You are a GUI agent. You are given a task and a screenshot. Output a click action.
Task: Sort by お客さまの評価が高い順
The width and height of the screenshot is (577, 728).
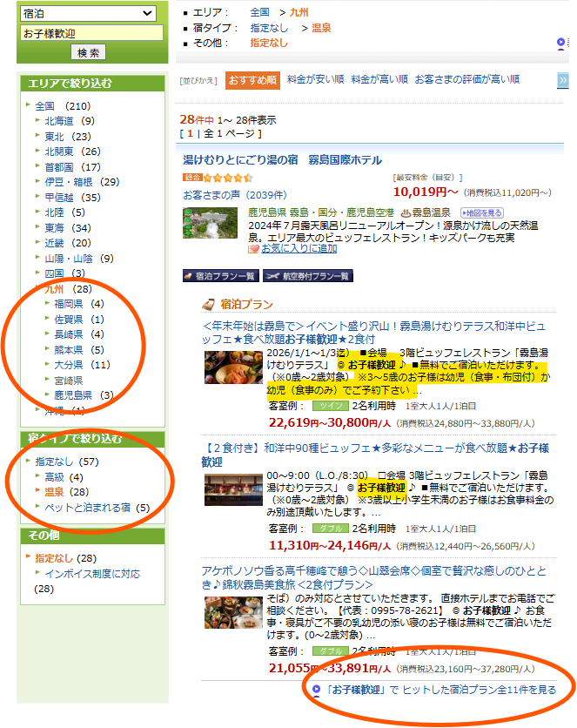coord(466,79)
